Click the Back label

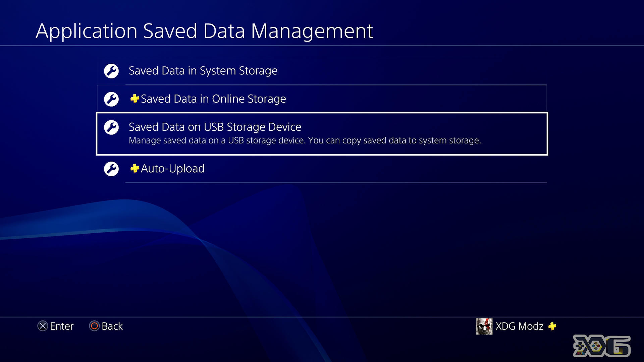tap(112, 326)
